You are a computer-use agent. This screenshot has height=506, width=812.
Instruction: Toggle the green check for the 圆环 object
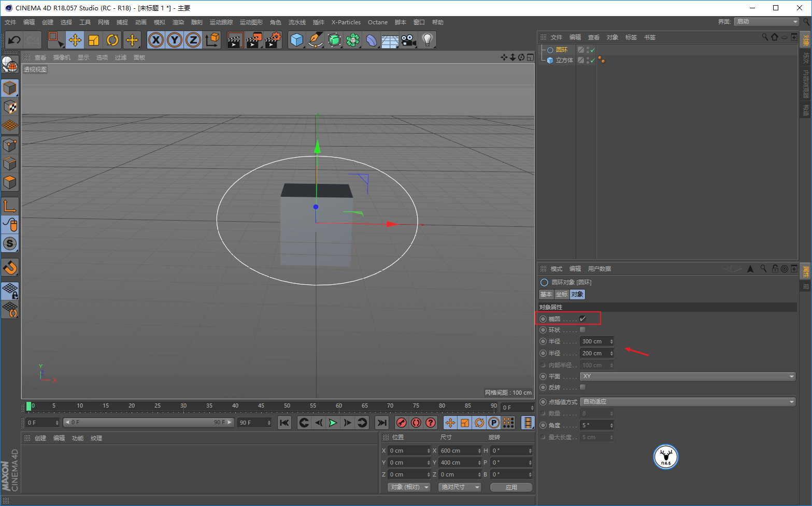pyautogui.click(x=592, y=50)
